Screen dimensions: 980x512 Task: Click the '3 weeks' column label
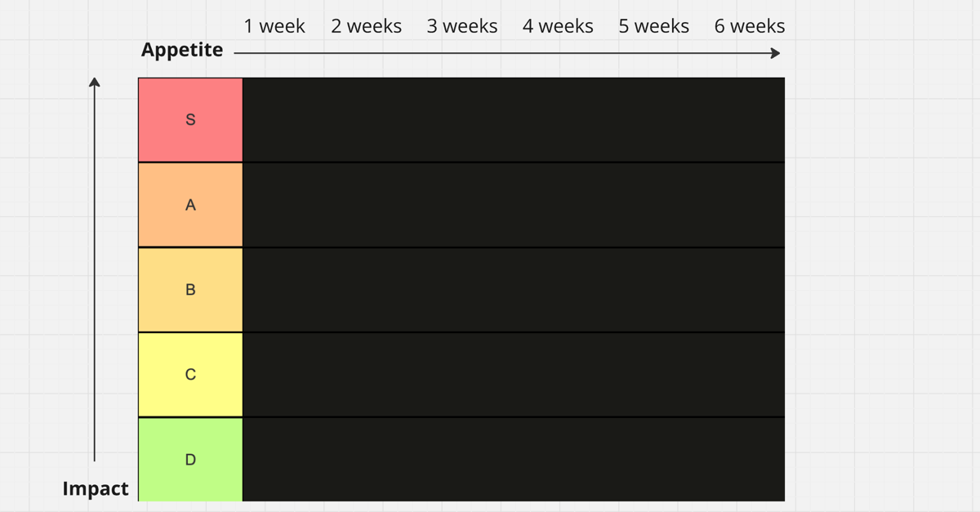(x=462, y=26)
